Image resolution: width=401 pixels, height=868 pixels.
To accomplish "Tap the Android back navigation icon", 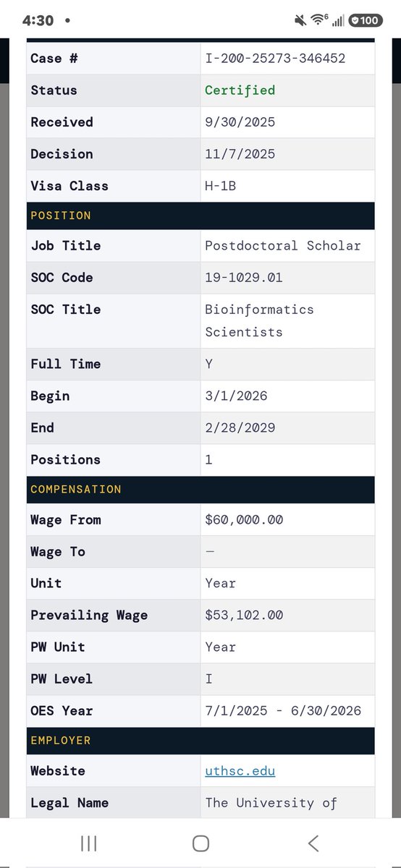I will point(313,843).
